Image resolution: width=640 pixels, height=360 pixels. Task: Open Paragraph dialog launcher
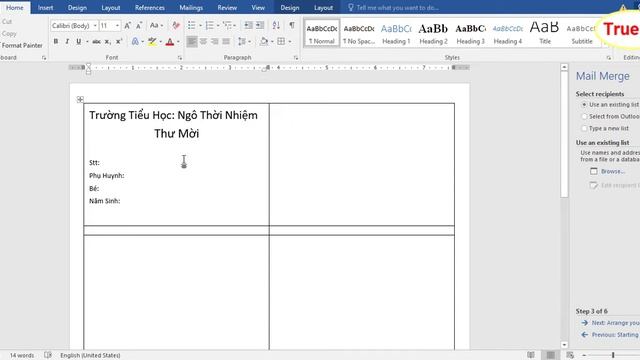click(296, 58)
